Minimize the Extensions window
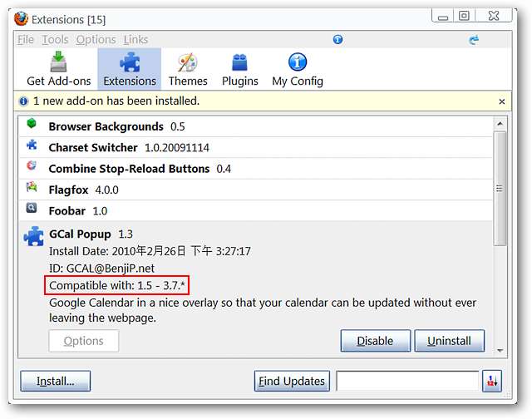Image resolution: width=532 pixels, height=419 pixels. 443,17
